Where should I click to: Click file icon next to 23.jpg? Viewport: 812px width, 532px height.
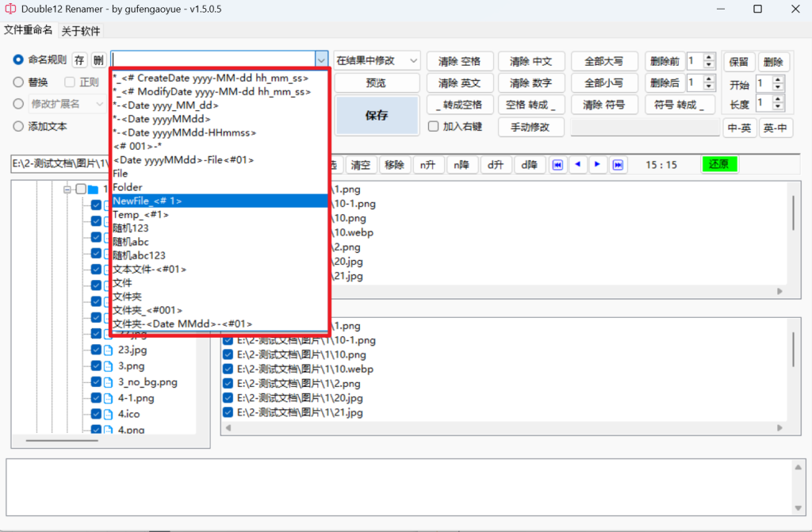[x=108, y=350]
